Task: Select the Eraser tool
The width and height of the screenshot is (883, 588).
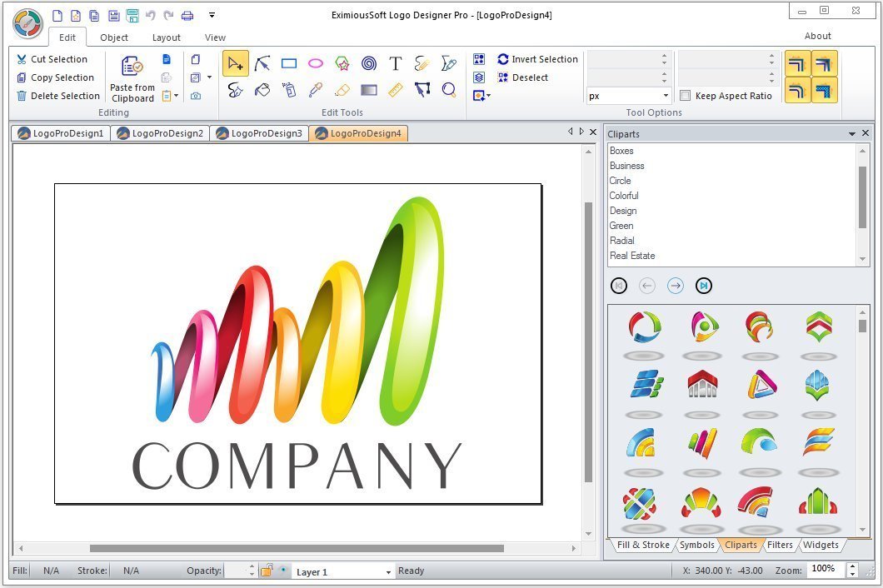Action: coord(342,90)
